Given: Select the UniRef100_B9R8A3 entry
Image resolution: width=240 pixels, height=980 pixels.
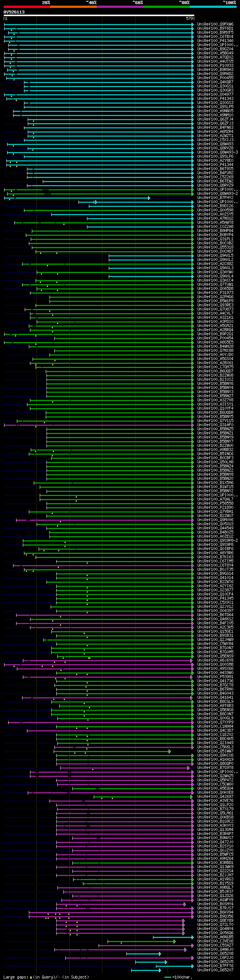Looking at the screenshot, I should pyautogui.click(x=215, y=70).
